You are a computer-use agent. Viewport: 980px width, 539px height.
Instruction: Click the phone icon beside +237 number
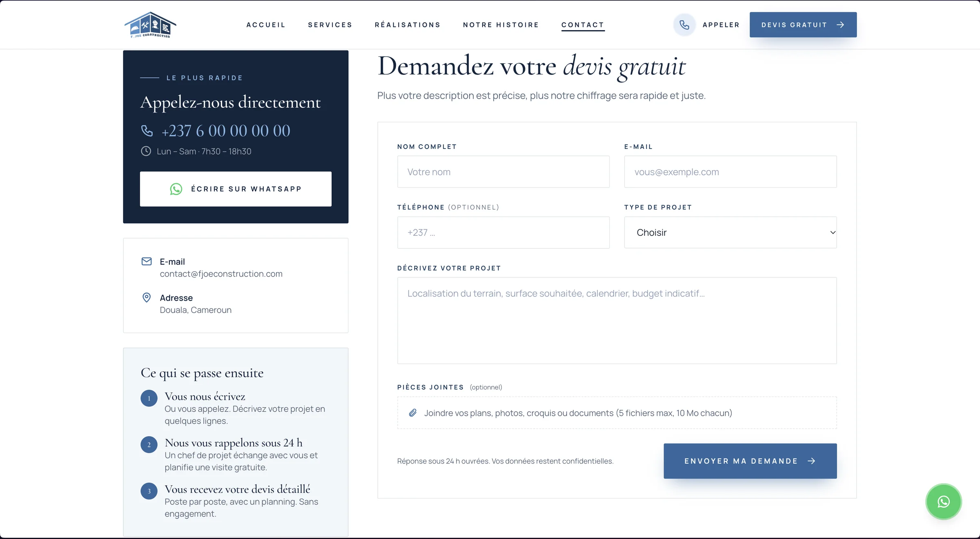tap(147, 131)
